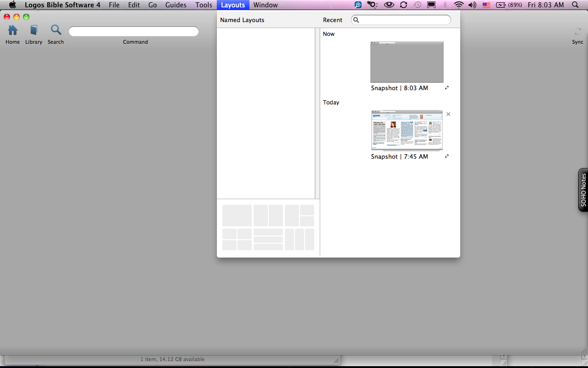Open the US flag input menu

[486, 5]
